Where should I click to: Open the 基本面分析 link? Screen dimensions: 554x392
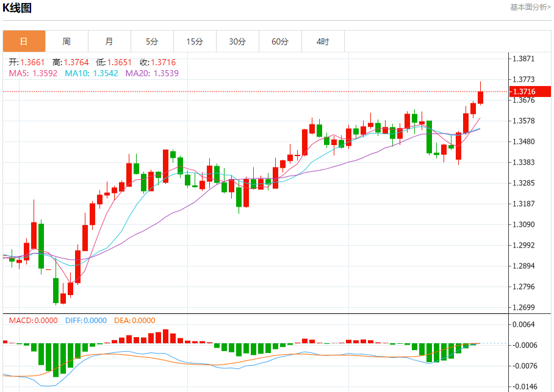coord(530,7)
